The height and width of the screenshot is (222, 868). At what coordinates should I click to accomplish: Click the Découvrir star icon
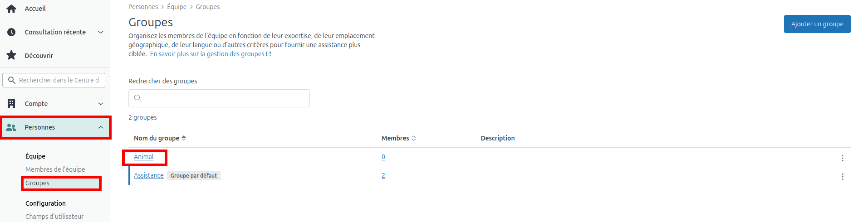click(11, 56)
